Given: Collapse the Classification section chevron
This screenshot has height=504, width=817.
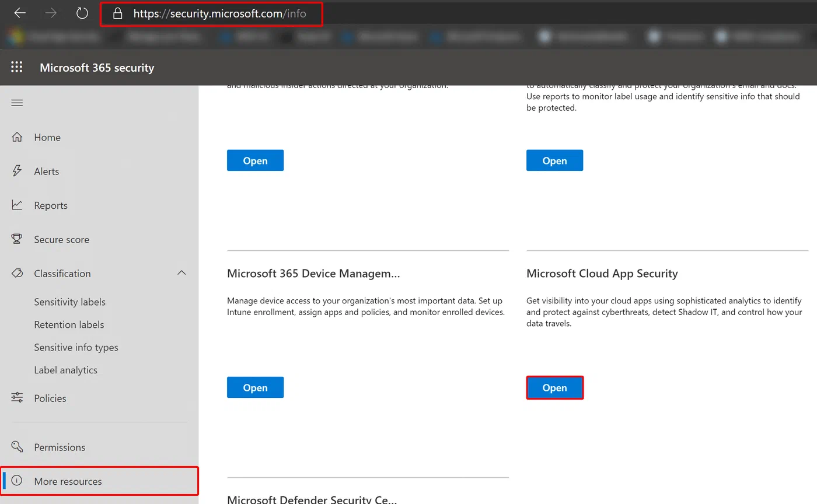Looking at the screenshot, I should click(181, 272).
